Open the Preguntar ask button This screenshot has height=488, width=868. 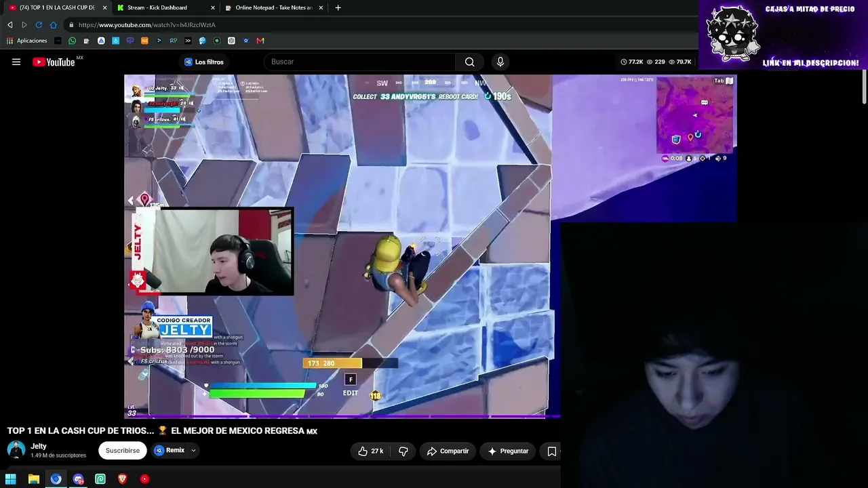tap(509, 451)
